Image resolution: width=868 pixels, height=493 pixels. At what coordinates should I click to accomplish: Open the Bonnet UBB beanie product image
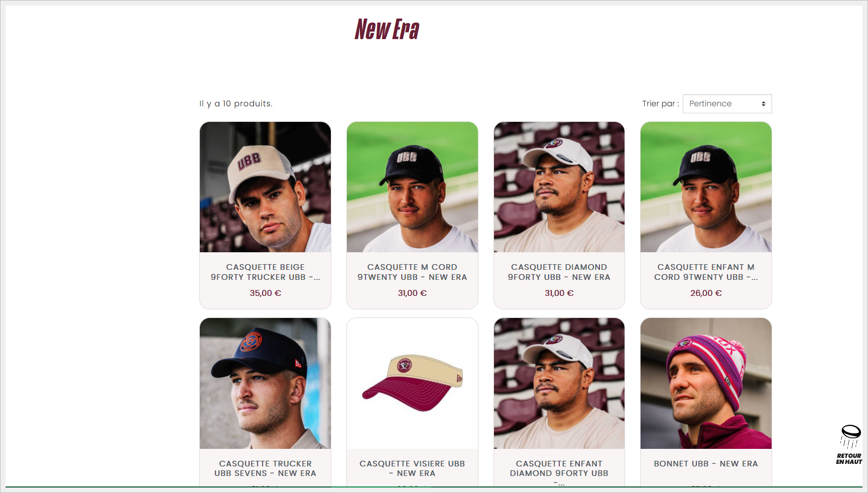[706, 383]
